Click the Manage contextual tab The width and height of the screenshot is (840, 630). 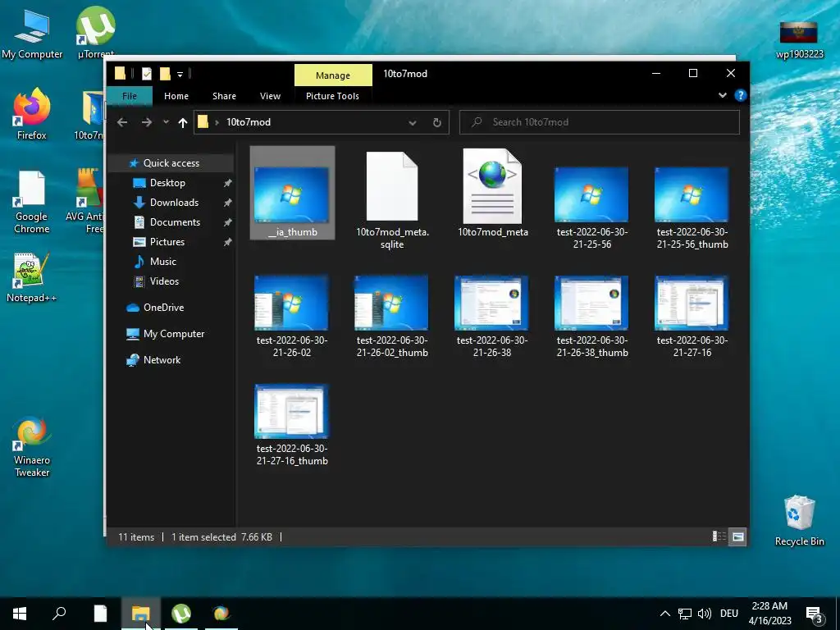(333, 75)
